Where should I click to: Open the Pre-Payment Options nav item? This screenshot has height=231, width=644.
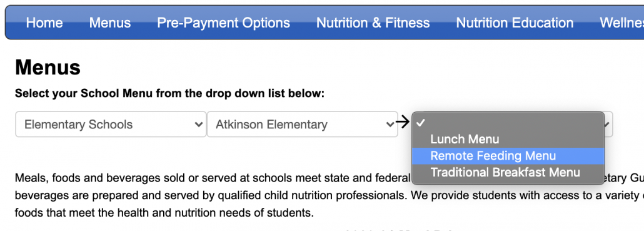pos(223,23)
